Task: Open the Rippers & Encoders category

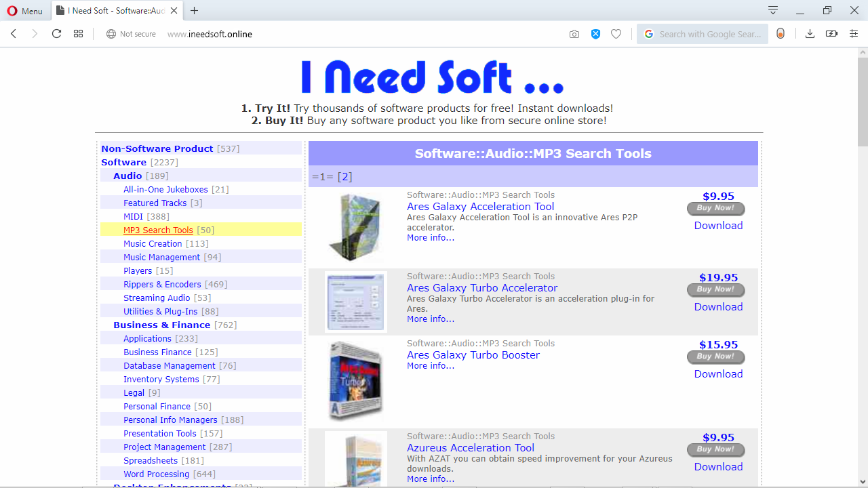Action: click(x=162, y=284)
